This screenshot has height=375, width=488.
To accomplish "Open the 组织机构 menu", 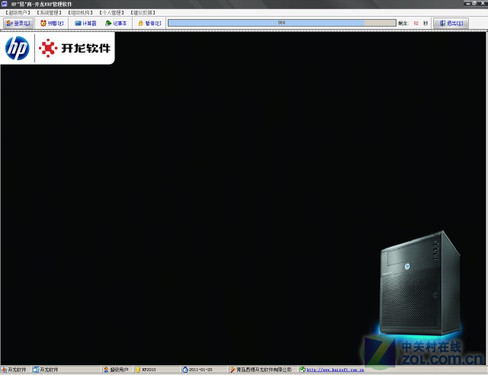I will [80, 13].
